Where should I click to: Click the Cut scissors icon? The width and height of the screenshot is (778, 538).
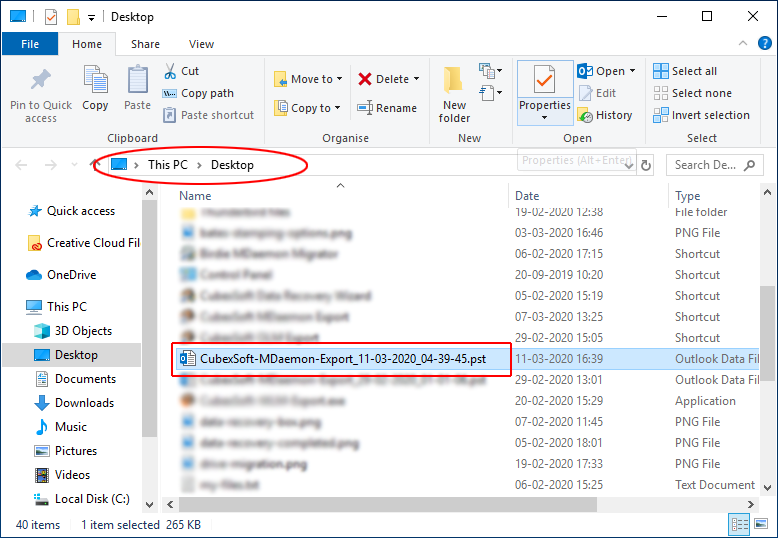[171, 71]
